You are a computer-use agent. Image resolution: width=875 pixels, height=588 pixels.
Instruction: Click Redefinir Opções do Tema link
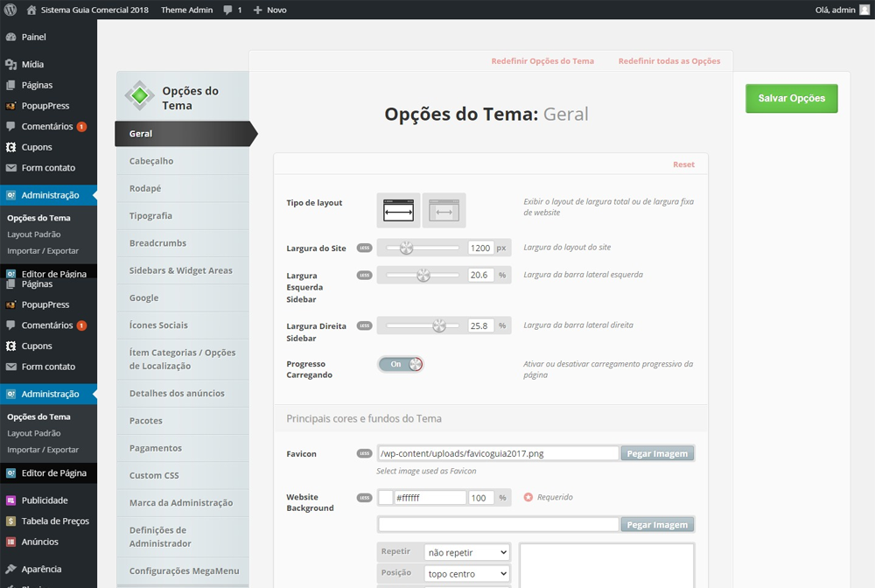(542, 61)
